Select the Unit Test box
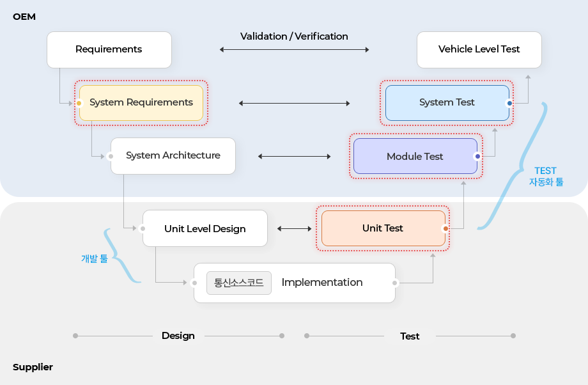The height and width of the screenshot is (385, 588). pos(383,228)
